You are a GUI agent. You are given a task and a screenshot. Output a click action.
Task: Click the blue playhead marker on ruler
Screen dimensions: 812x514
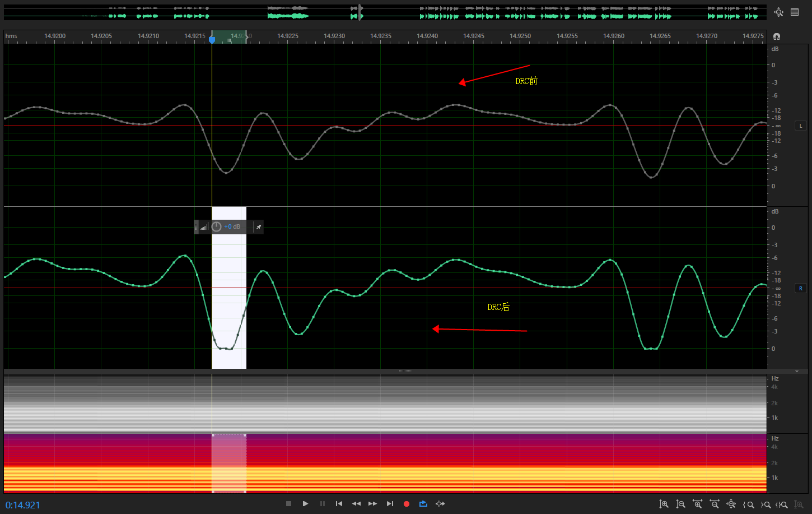[212, 39]
